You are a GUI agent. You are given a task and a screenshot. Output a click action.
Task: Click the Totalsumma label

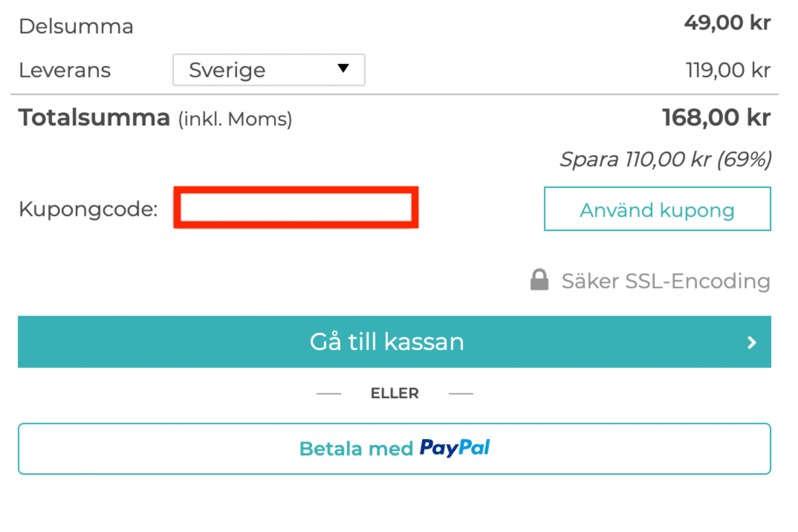(94, 117)
